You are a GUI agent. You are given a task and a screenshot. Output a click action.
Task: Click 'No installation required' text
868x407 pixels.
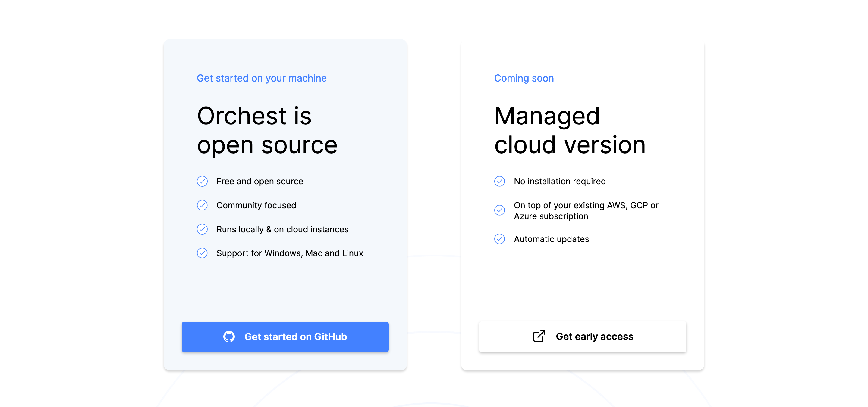point(560,181)
